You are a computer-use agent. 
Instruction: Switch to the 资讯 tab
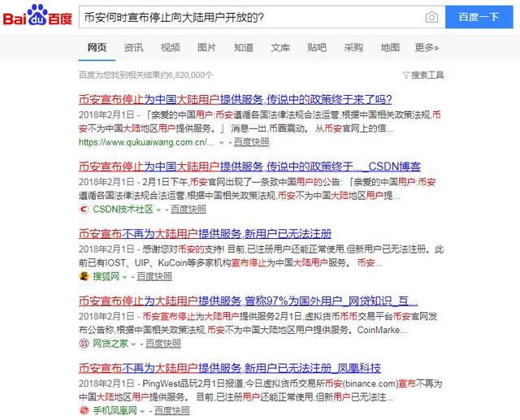[x=133, y=48]
